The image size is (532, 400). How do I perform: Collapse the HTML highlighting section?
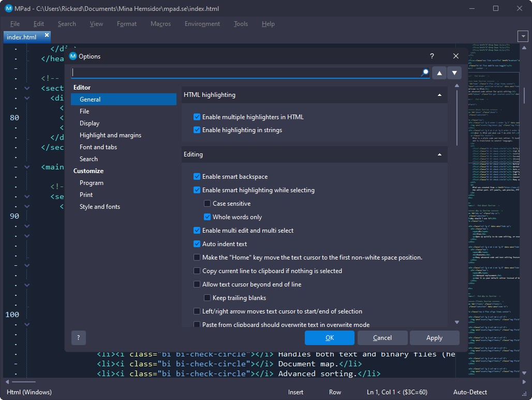439,95
